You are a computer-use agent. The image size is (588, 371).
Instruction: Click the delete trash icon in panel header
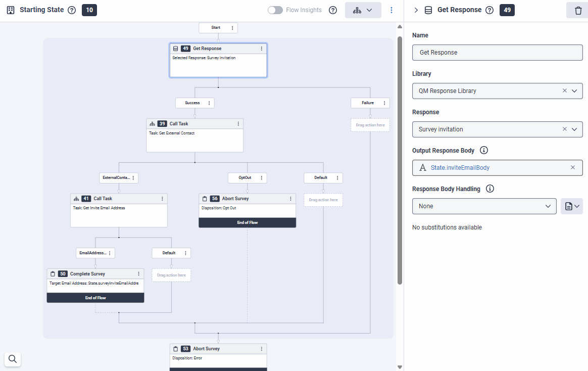[578, 10]
